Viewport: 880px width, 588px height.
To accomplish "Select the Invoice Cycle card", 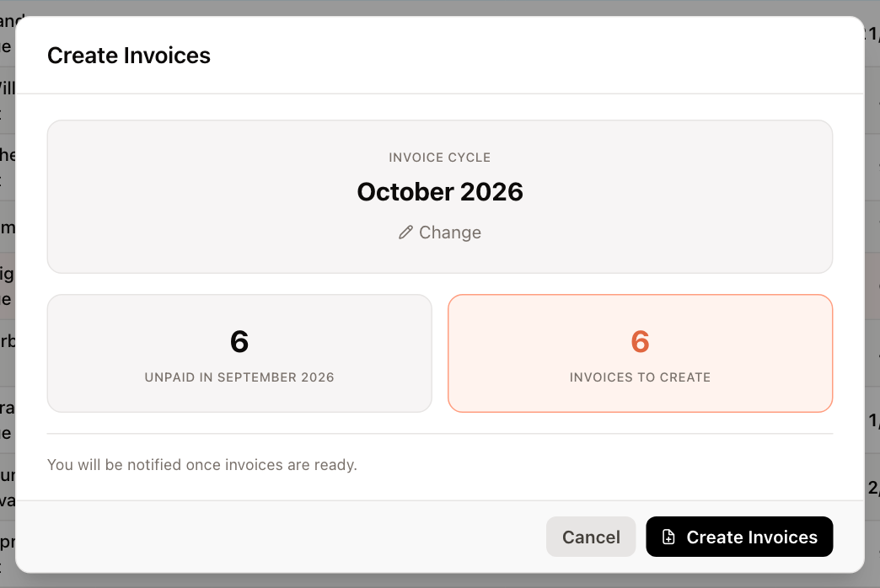I will click(x=440, y=196).
